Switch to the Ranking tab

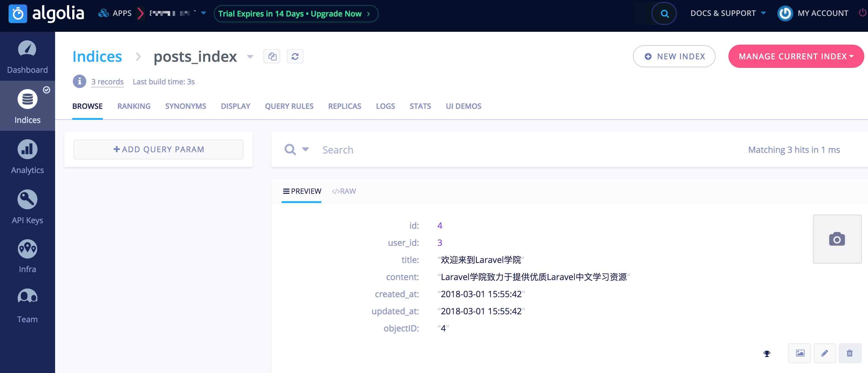pos(134,106)
